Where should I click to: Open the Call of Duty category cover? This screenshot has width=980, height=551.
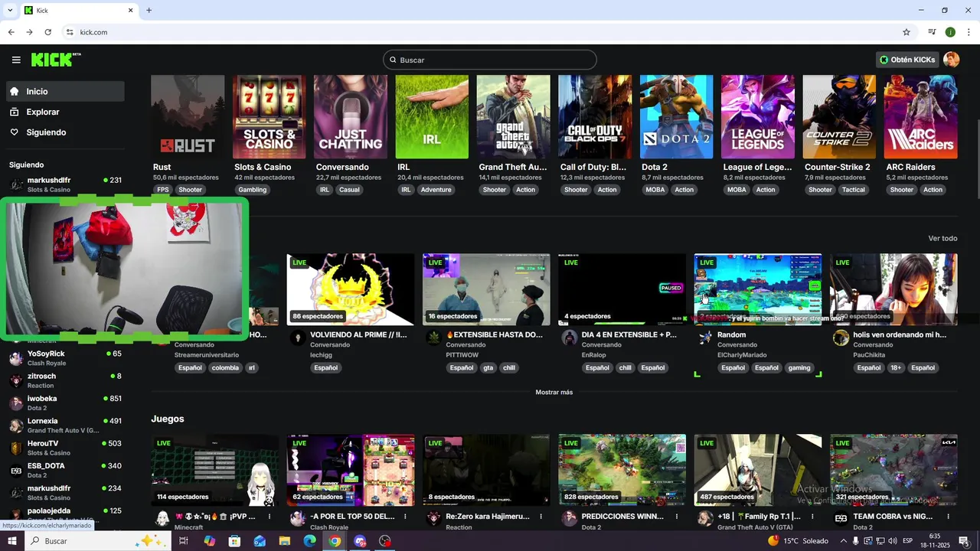click(x=595, y=116)
